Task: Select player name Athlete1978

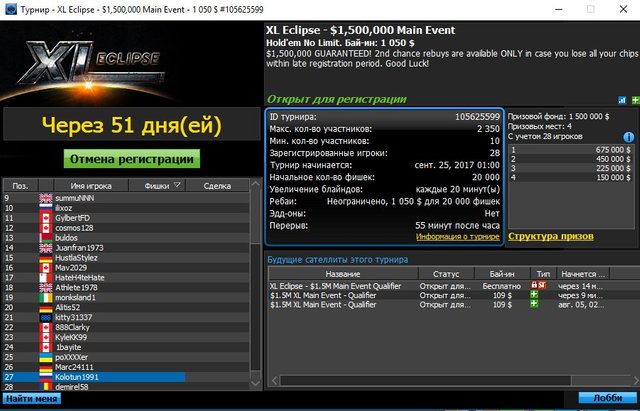Action: click(x=76, y=288)
